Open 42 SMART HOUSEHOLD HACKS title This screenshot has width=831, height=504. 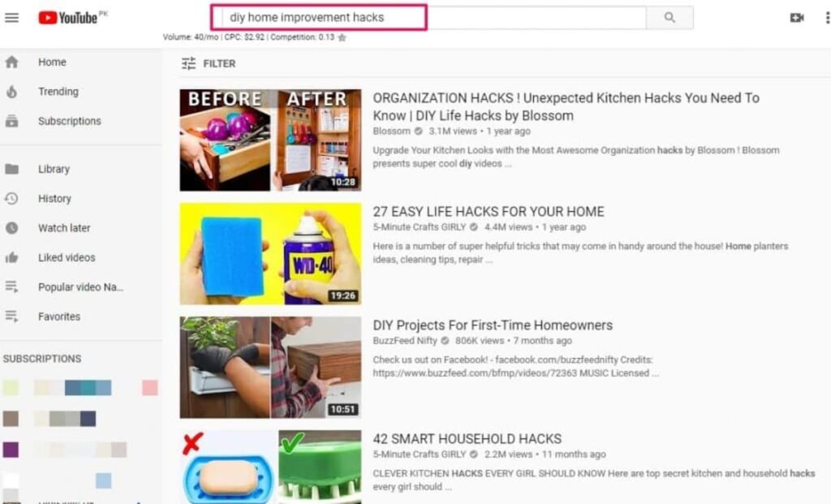click(x=467, y=439)
